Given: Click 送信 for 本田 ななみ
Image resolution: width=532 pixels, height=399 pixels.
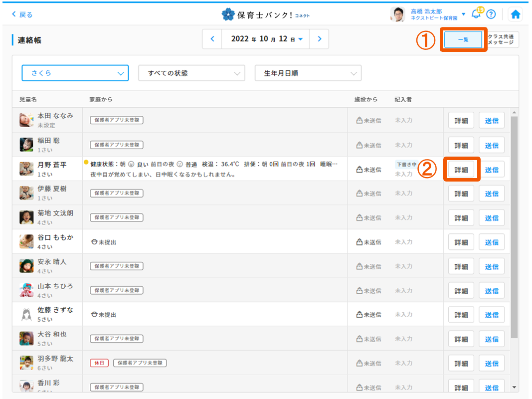Looking at the screenshot, I should click(x=492, y=121).
